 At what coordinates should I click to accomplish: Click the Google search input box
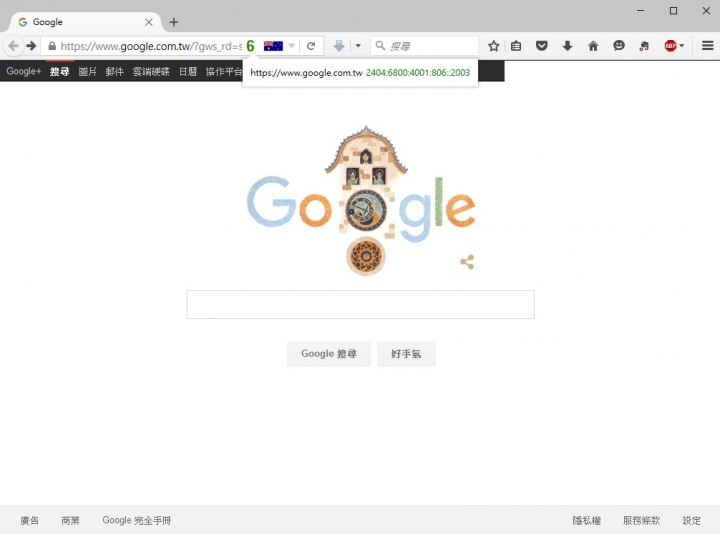(360, 304)
